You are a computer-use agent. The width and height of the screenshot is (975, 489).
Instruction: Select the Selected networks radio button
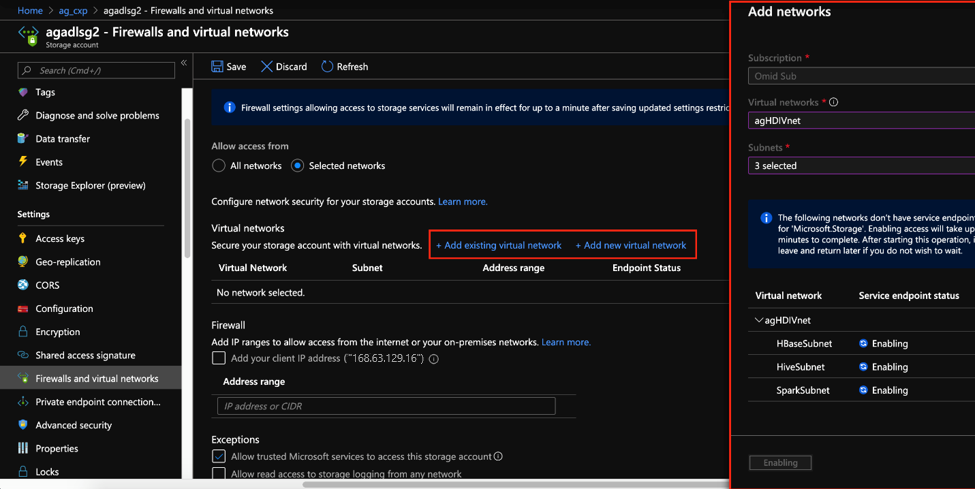coord(297,165)
